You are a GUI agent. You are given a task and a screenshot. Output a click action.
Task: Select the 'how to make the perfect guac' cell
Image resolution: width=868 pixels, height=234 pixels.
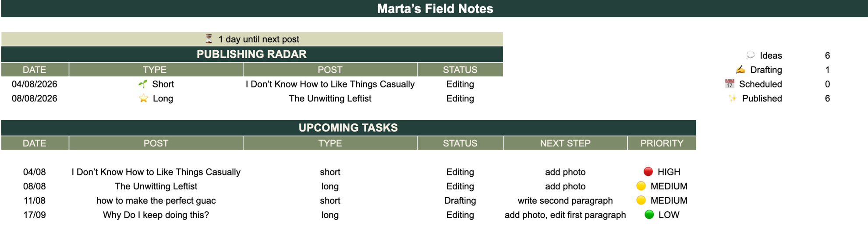(x=156, y=200)
